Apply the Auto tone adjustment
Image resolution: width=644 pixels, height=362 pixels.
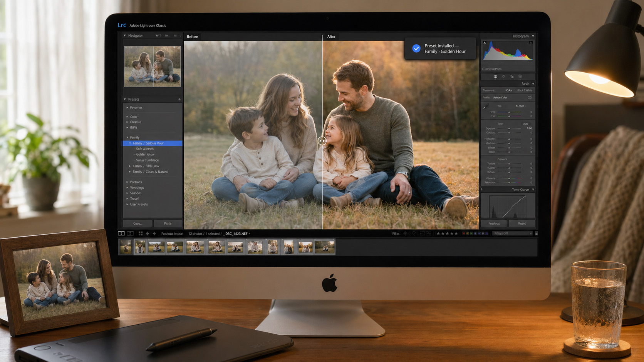coord(526,123)
